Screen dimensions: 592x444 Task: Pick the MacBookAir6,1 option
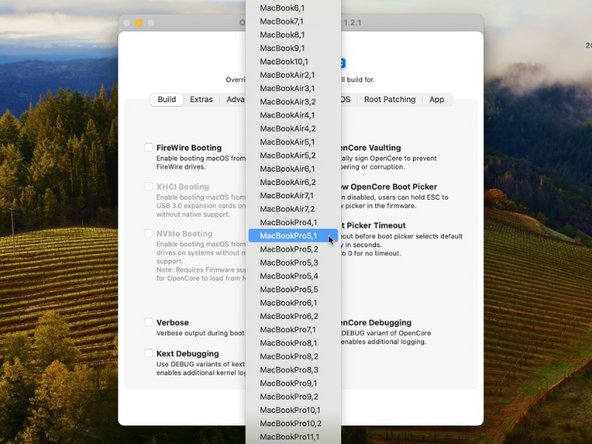293,169
